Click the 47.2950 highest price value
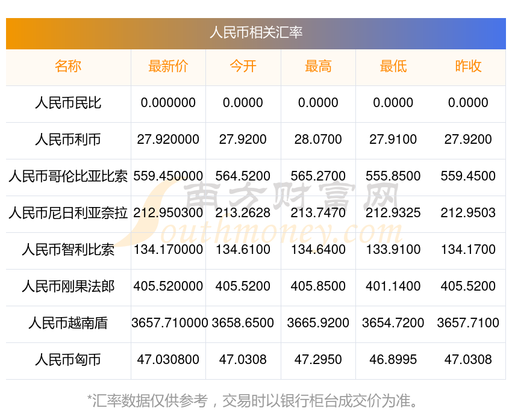Screen dimensions: 512x420 click(318, 360)
